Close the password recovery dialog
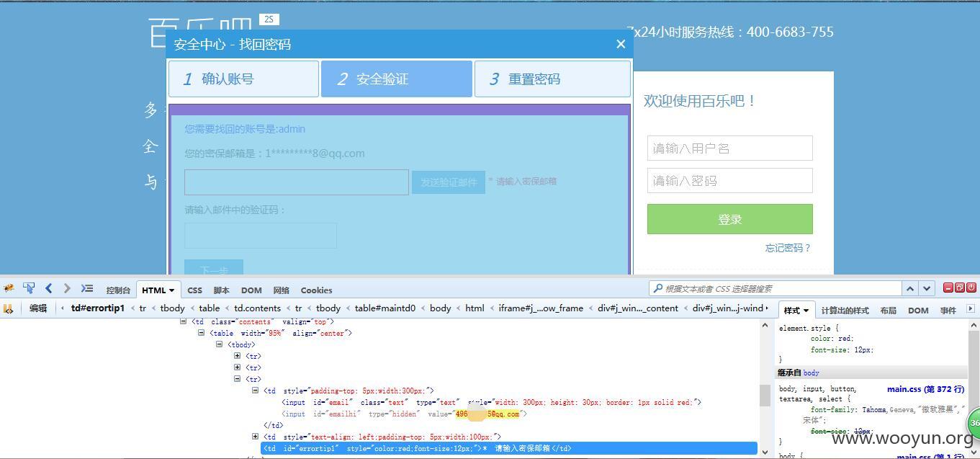 (x=621, y=44)
